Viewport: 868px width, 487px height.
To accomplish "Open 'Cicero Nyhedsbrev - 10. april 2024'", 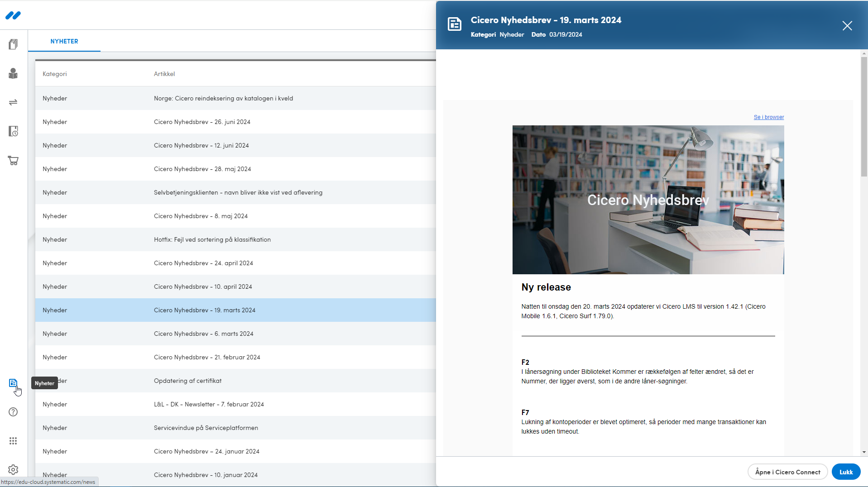I will click(x=235, y=286).
